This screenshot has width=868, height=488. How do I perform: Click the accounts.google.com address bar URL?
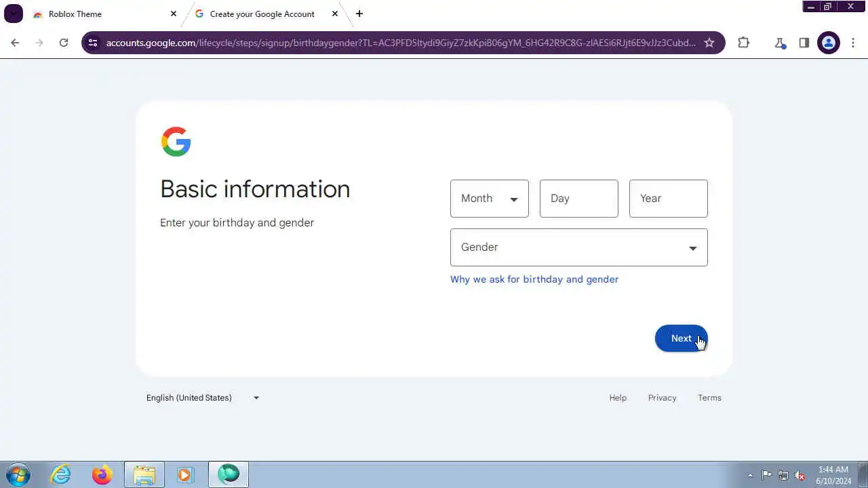tap(401, 43)
